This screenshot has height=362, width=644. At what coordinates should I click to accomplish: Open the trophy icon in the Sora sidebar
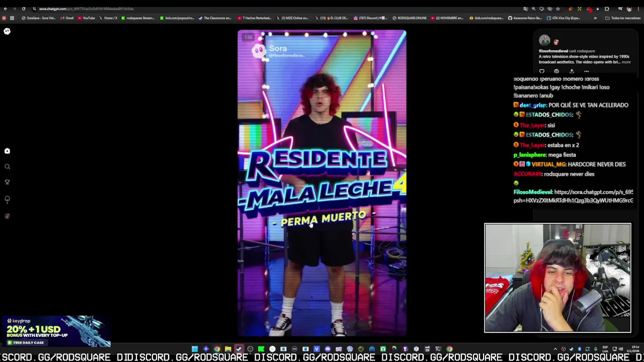(7, 182)
